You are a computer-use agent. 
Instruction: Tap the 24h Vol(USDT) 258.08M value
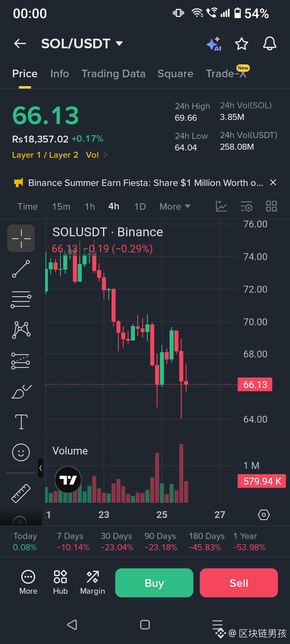[237, 147]
